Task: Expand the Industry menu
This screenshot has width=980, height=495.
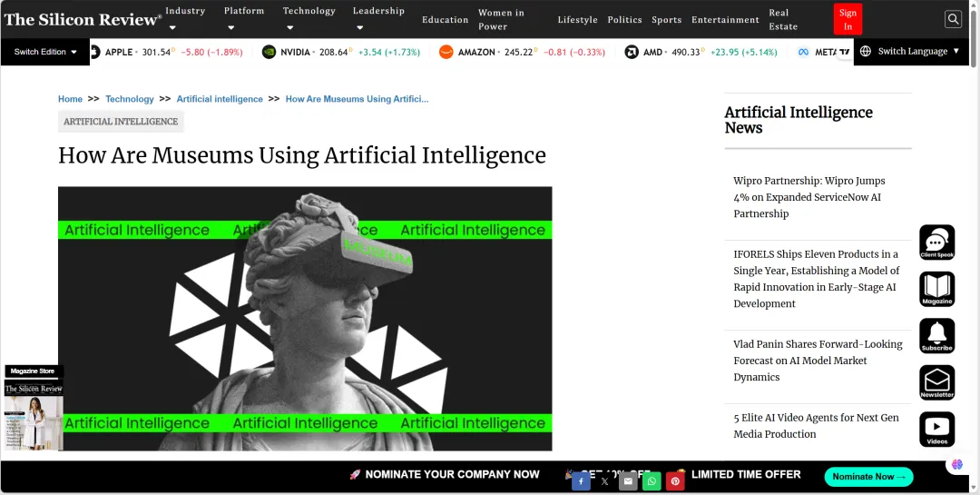Action: pyautogui.click(x=185, y=18)
